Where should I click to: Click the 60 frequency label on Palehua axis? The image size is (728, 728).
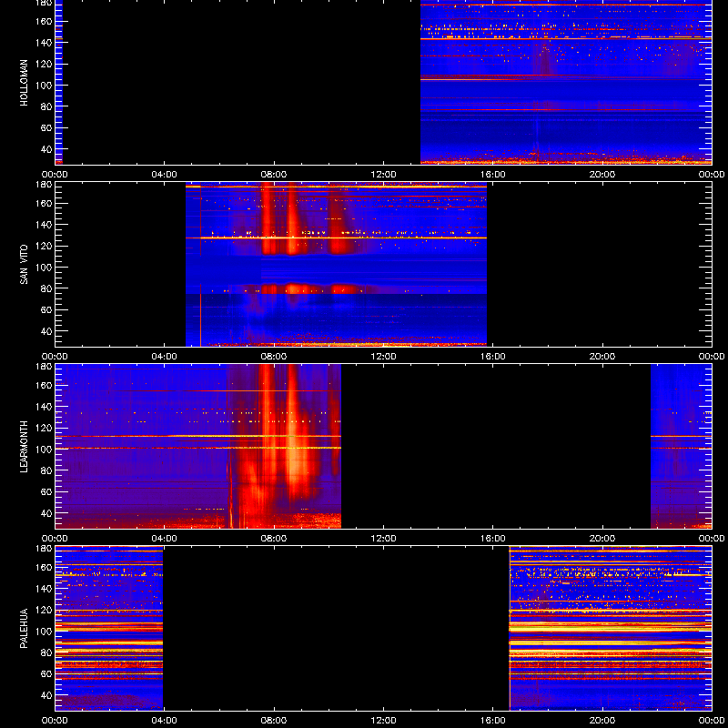click(x=47, y=674)
